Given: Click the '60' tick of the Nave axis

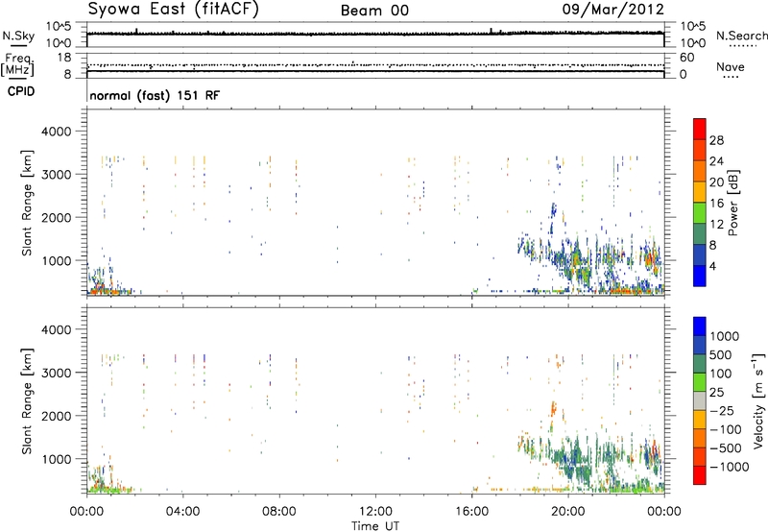Looking at the screenshot, I should click(687, 58).
